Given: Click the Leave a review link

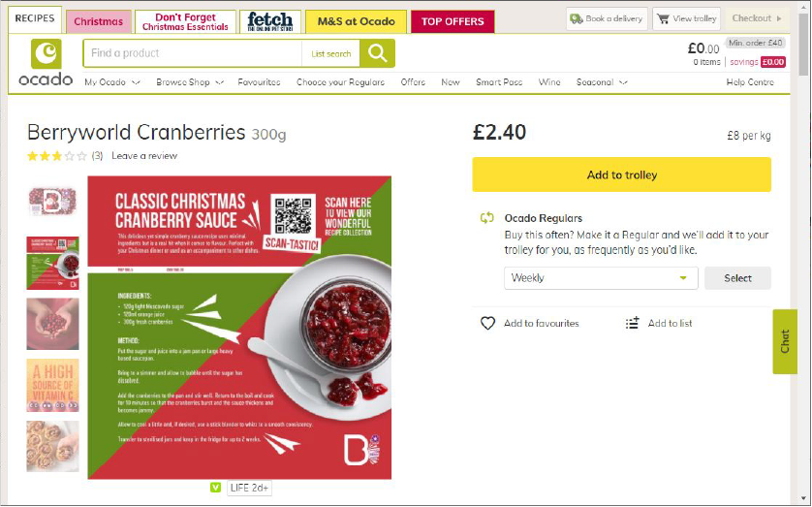Looking at the screenshot, I should point(144,156).
